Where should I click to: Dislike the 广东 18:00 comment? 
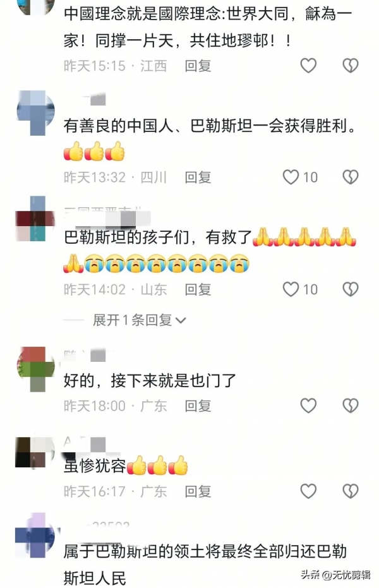pos(350,405)
